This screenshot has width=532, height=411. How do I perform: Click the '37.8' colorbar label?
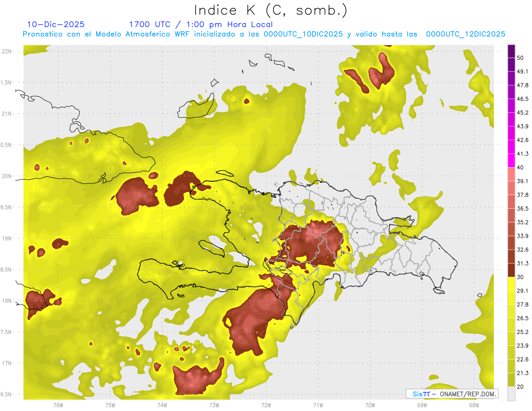click(x=523, y=195)
